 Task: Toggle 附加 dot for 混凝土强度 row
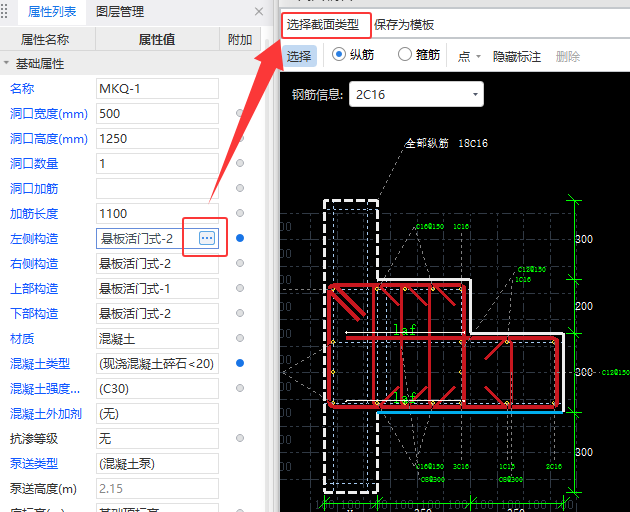240,388
